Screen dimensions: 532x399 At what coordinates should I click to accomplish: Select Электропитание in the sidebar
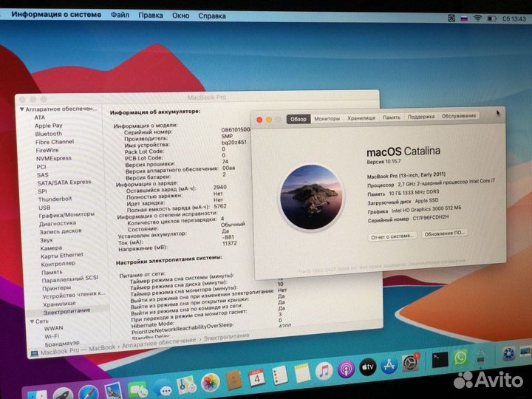[x=66, y=311]
